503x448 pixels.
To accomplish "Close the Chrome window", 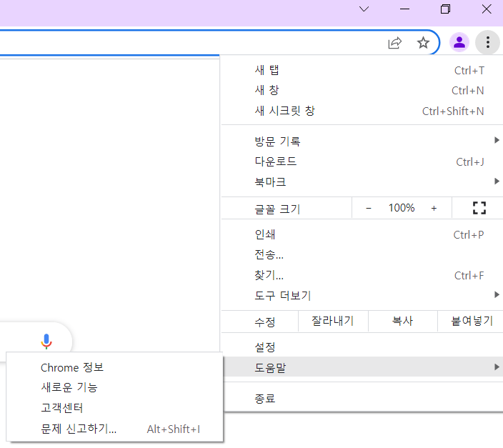I will click(x=487, y=9).
